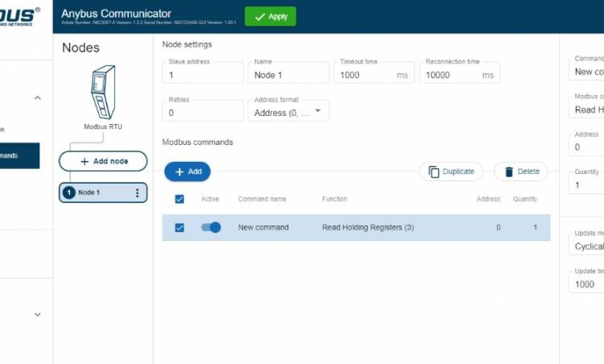This screenshot has height=364, width=604.
Task: Expand the lower sidebar section chevron
Action: [x=37, y=314]
